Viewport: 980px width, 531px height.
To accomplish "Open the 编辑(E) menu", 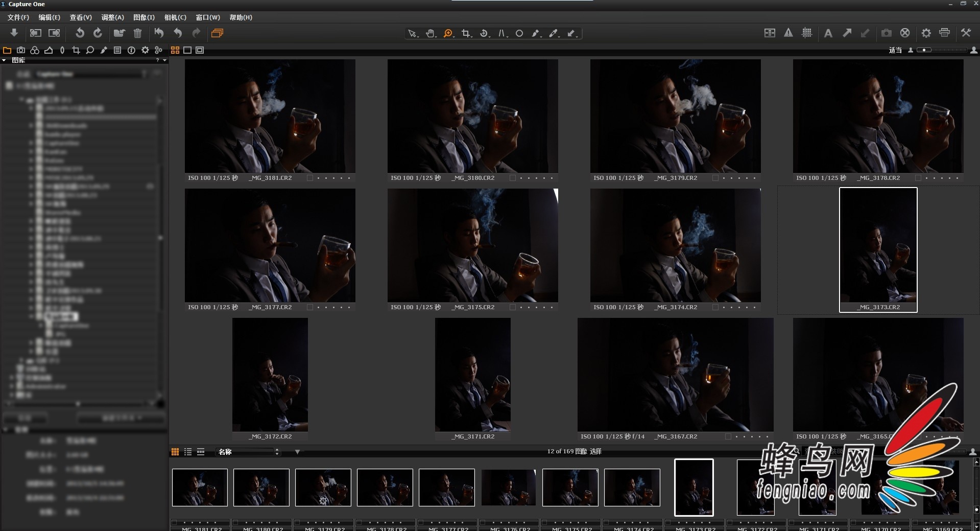I will click(50, 17).
